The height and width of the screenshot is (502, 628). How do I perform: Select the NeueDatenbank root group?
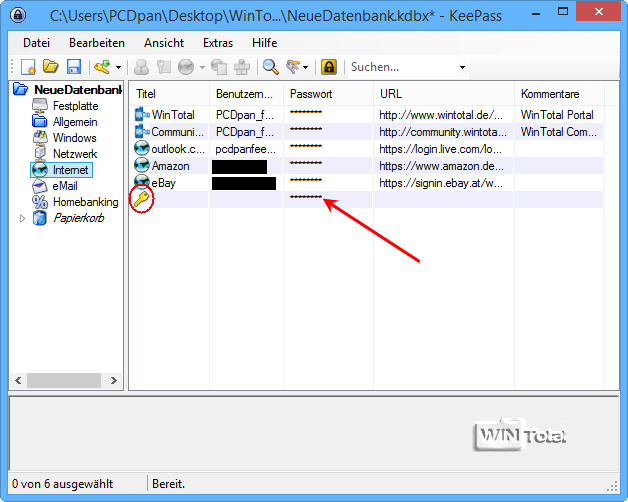point(78,90)
